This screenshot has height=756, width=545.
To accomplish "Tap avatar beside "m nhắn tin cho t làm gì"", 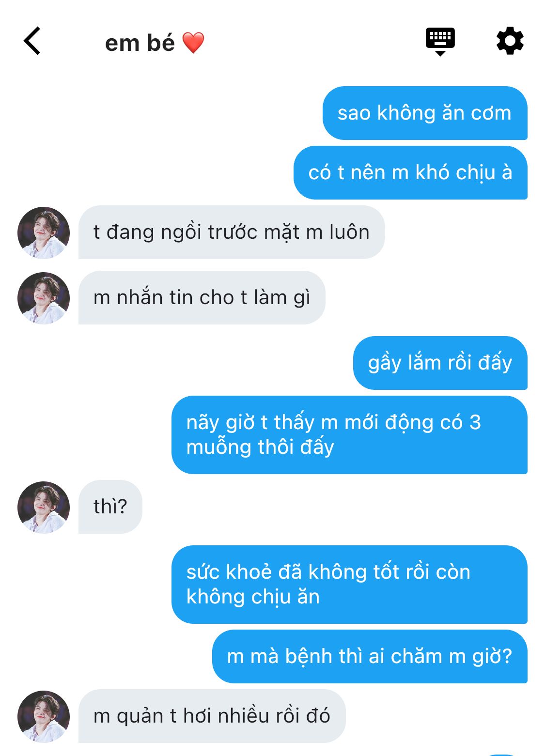I will point(44,298).
